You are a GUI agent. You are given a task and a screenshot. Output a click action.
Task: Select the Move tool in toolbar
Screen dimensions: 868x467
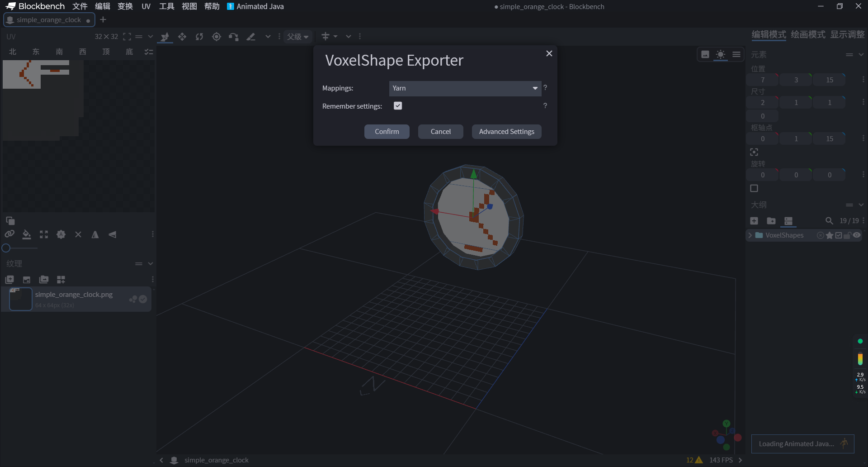click(165, 37)
